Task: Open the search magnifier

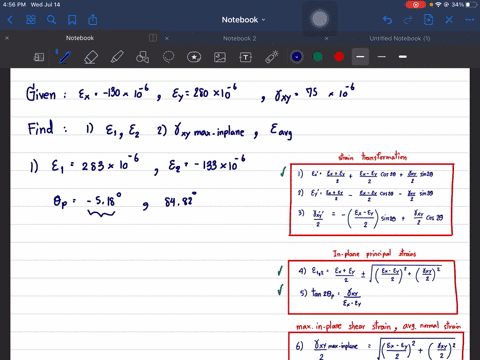Action: click(51, 20)
